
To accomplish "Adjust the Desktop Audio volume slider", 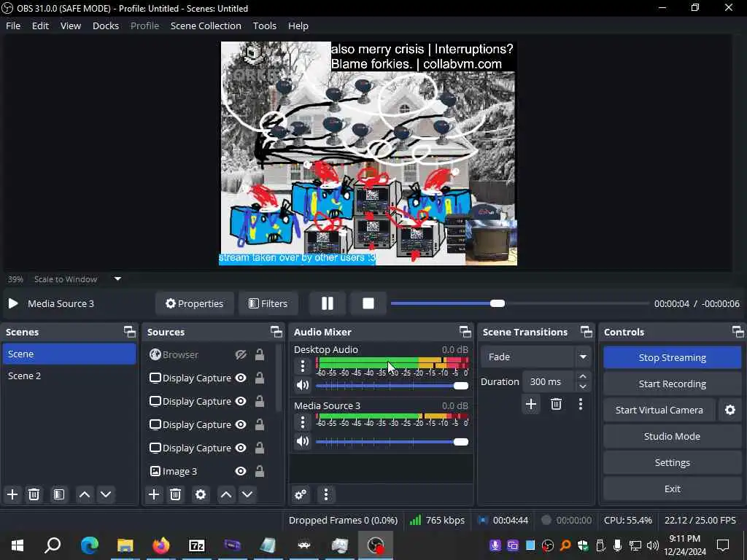I will [392, 385].
